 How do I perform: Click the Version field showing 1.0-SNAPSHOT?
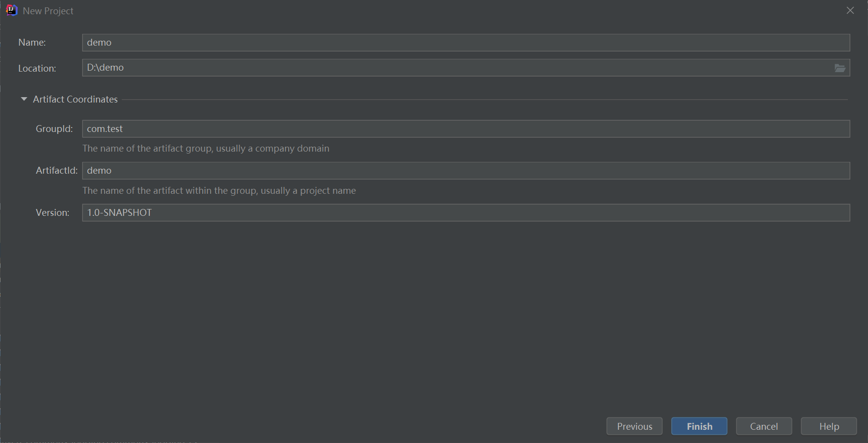pyautogui.click(x=465, y=213)
